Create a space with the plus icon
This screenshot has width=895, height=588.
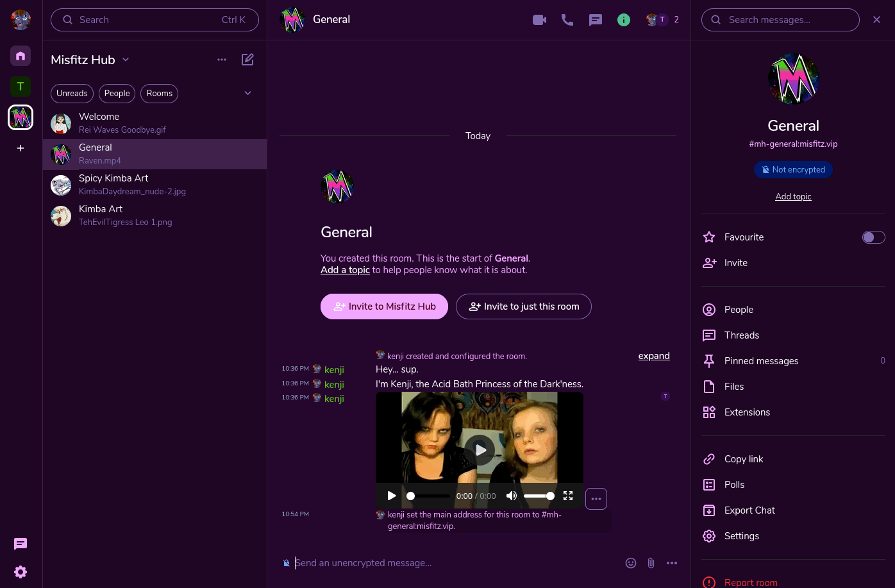[x=20, y=148]
